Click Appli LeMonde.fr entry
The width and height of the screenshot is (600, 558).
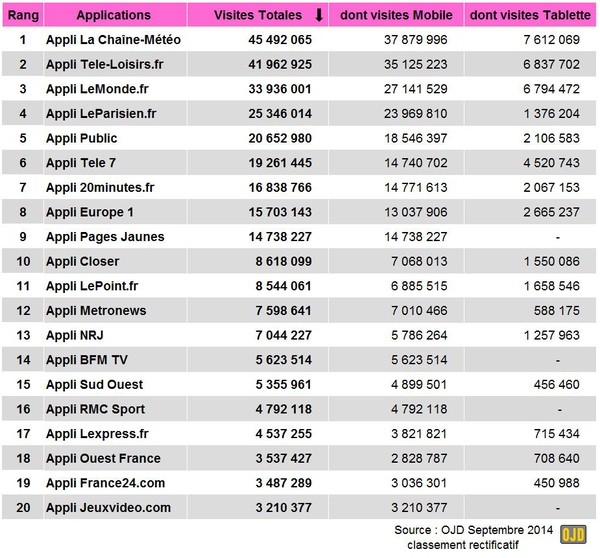coord(97,89)
